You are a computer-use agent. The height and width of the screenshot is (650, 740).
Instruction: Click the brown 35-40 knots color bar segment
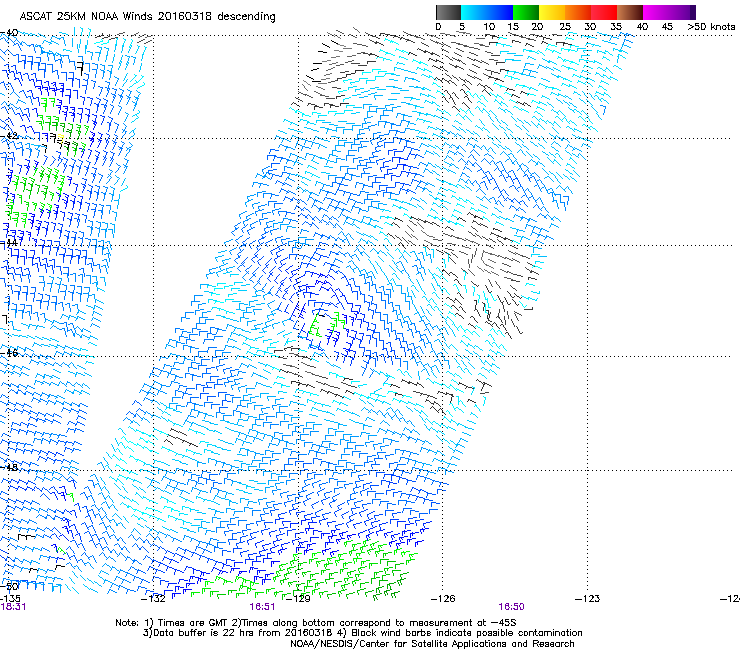point(630,12)
